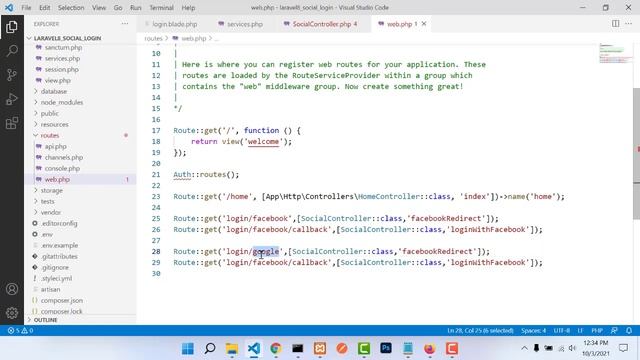This screenshot has width=640, height=360.
Task: Open the Run menu
Action: pyautogui.click(x=136, y=7)
